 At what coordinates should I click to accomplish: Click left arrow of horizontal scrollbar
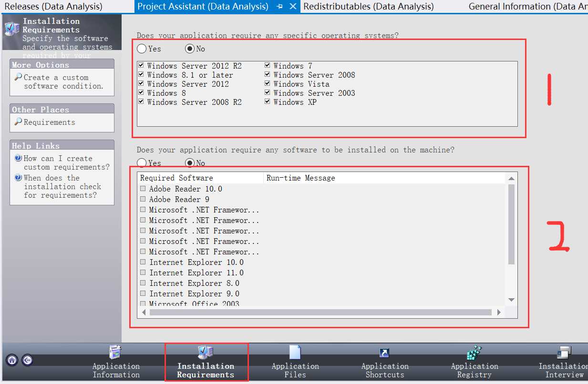tap(143, 313)
